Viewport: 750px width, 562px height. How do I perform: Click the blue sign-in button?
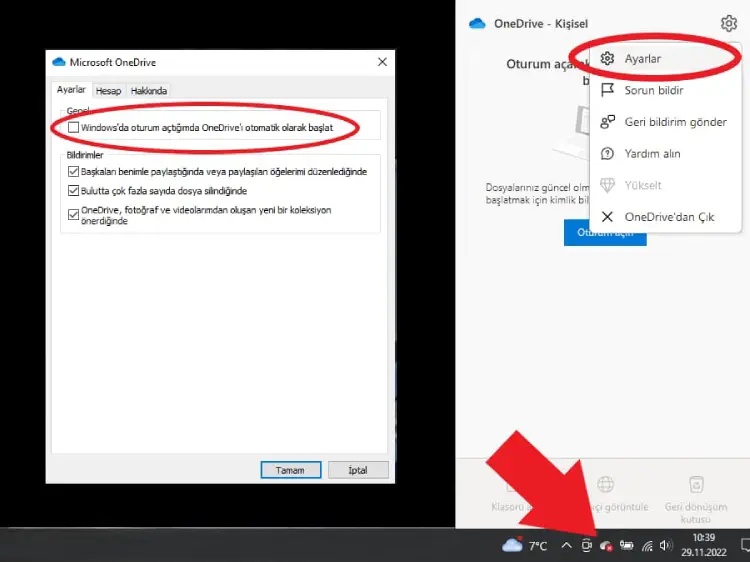pyautogui.click(x=605, y=232)
